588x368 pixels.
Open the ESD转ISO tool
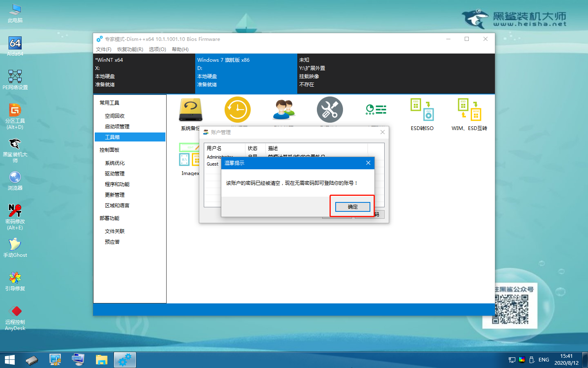pyautogui.click(x=422, y=114)
